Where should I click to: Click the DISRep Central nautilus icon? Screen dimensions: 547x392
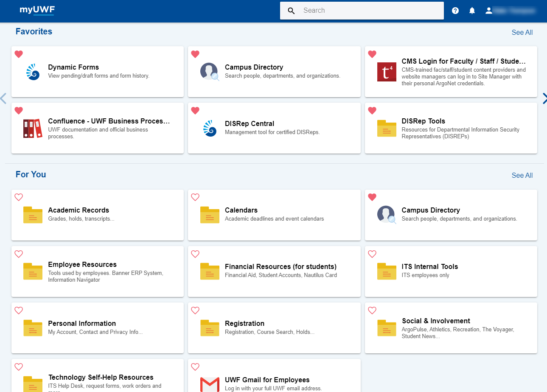[210, 128]
